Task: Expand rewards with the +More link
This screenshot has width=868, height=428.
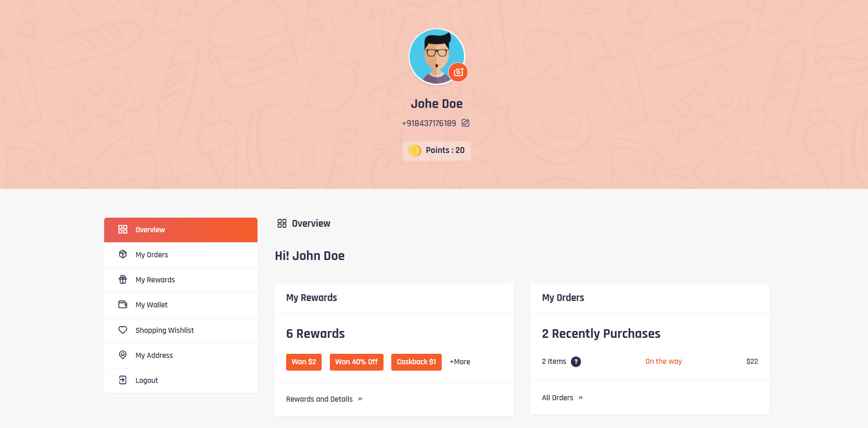Action: [460, 362]
